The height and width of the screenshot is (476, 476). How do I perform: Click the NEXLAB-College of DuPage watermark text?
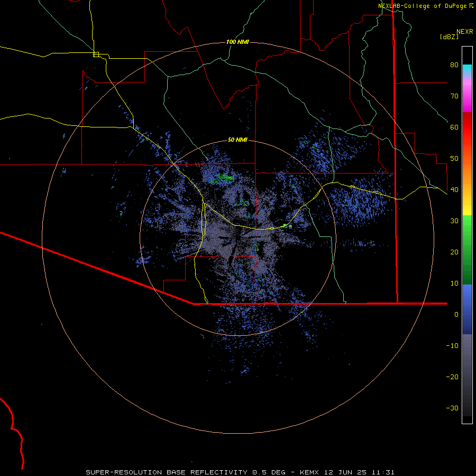pos(426,6)
